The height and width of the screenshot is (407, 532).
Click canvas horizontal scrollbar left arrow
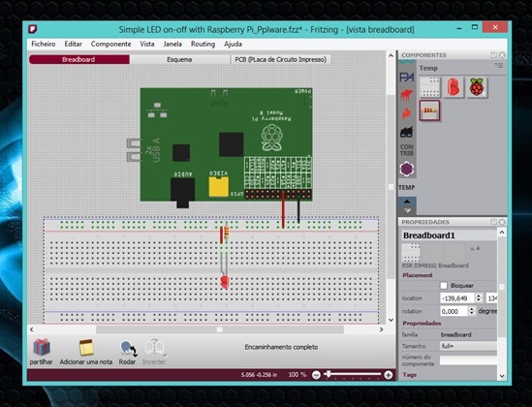click(x=32, y=329)
